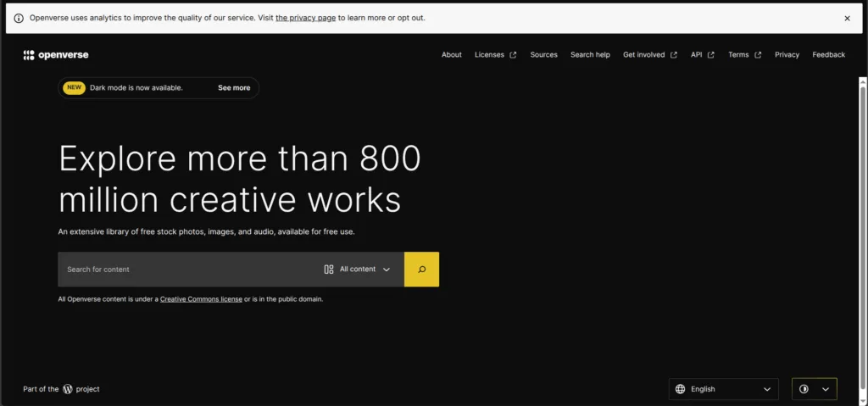
Task: Click the external-link icon beside API
Action: [x=711, y=55]
